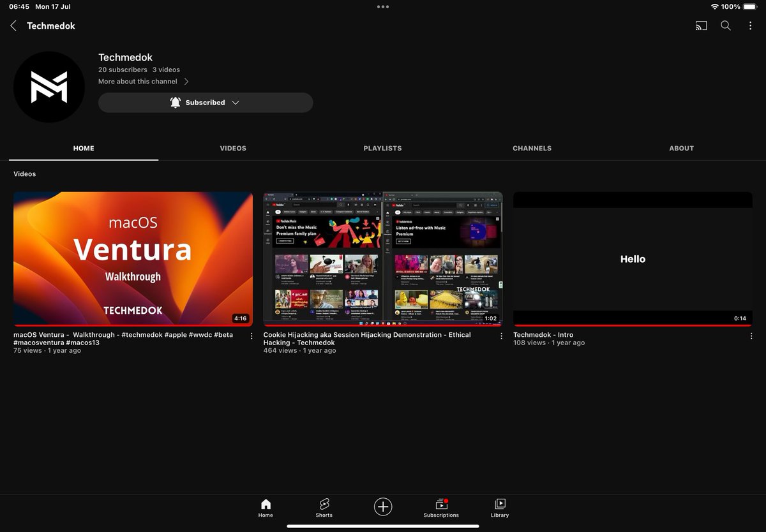Switch to the VIDEOS tab
The image size is (766, 532).
click(x=233, y=148)
